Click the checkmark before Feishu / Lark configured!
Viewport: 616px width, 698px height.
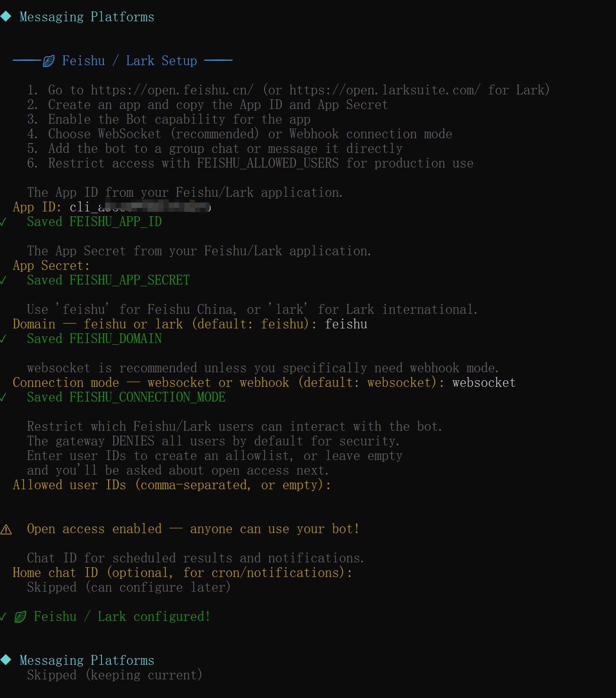coord(3,616)
